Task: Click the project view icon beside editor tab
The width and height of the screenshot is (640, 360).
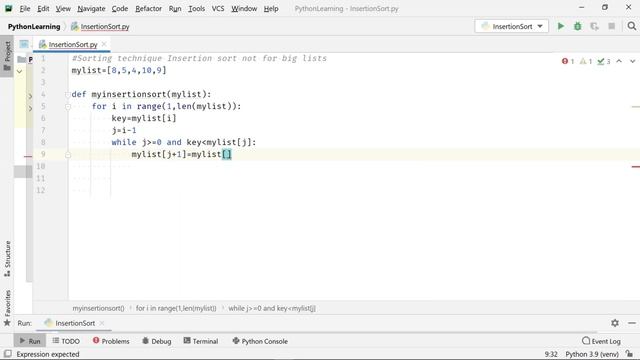Action: point(24,44)
